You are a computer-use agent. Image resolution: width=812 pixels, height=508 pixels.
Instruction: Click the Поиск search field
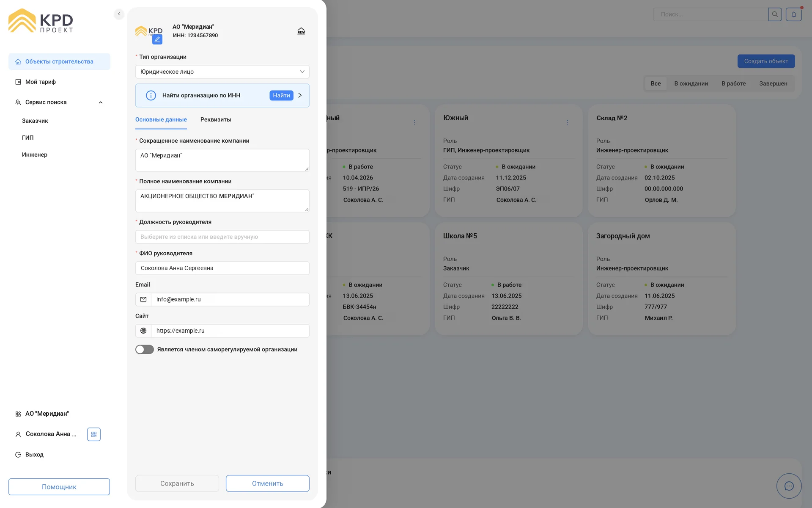coord(710,14)
